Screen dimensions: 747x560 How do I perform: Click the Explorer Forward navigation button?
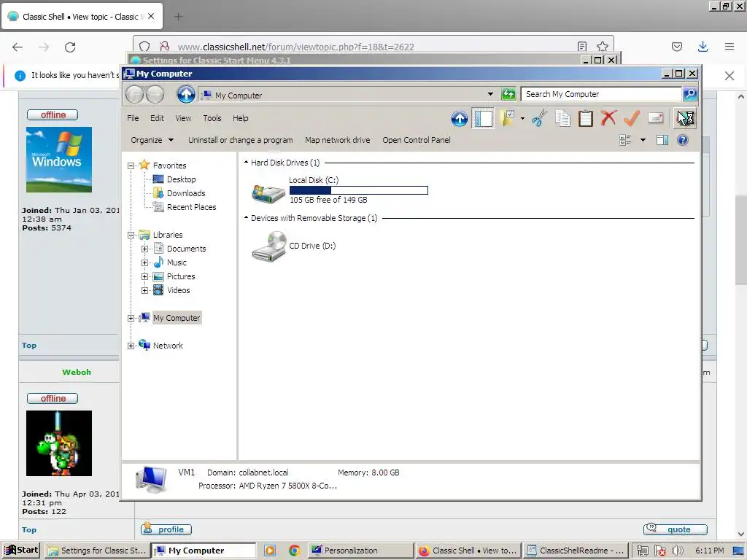click(155, 95)
